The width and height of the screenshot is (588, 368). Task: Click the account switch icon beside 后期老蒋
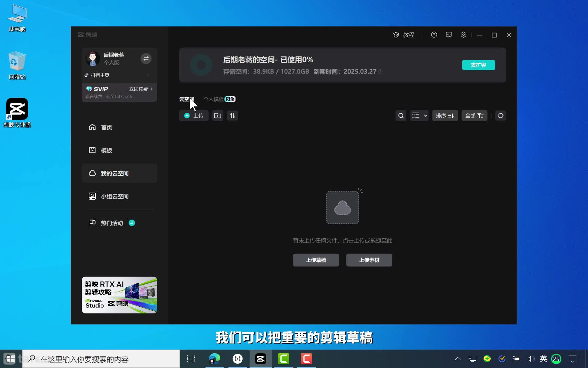pos(146,58)
